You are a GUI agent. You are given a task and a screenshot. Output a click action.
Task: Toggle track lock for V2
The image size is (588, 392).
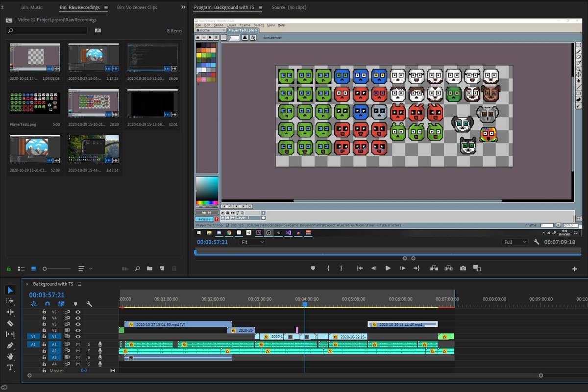click(44, 330)
